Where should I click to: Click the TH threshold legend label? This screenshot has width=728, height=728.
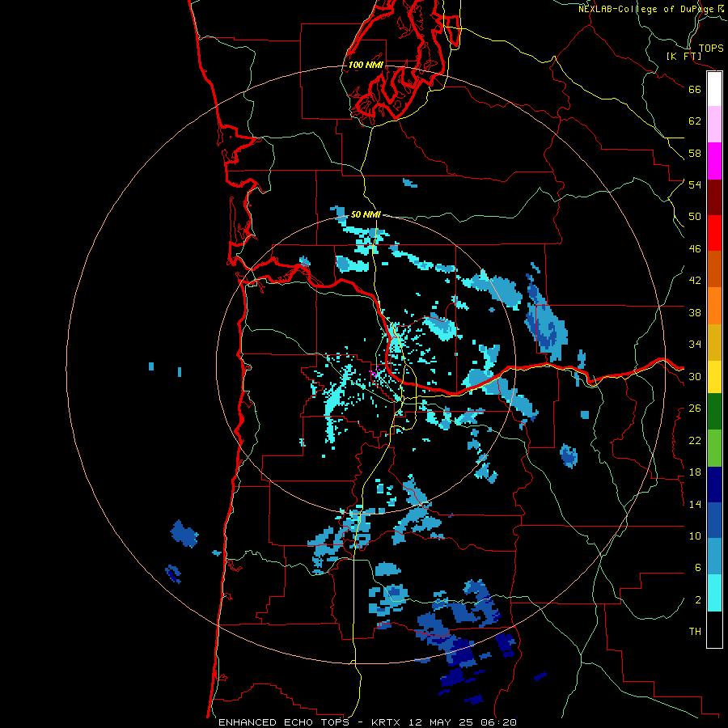pos(695,632)
